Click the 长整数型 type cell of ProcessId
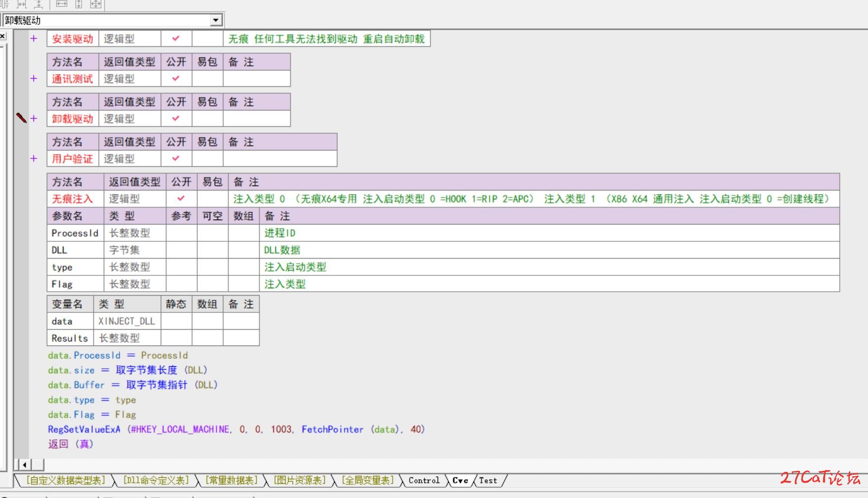Image resolution: width=868 pixels, height=498 pixels. pyautogui.click(x=135, y=233)
